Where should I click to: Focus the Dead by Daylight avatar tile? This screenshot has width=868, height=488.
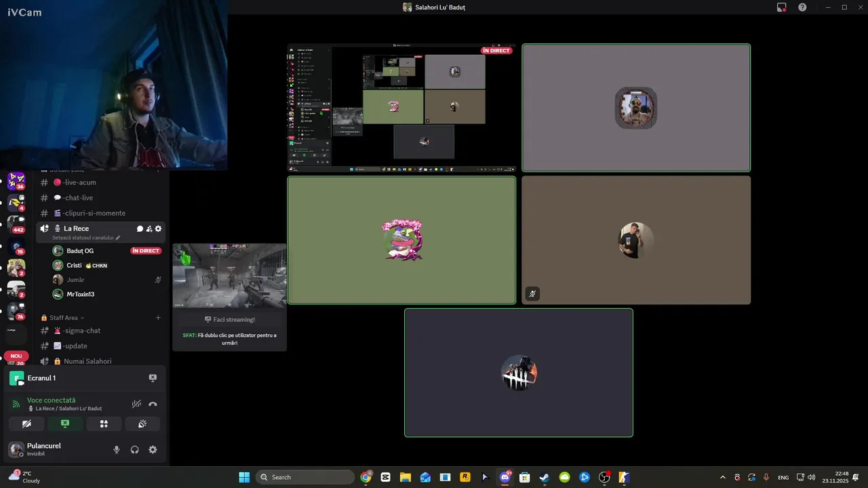coord(519,373)
